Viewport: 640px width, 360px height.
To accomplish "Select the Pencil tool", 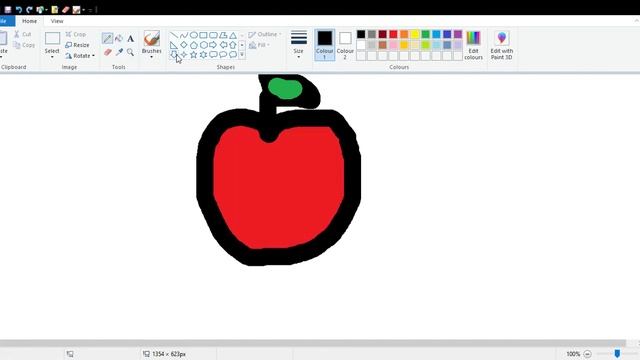I will click(x=107, y=38).
